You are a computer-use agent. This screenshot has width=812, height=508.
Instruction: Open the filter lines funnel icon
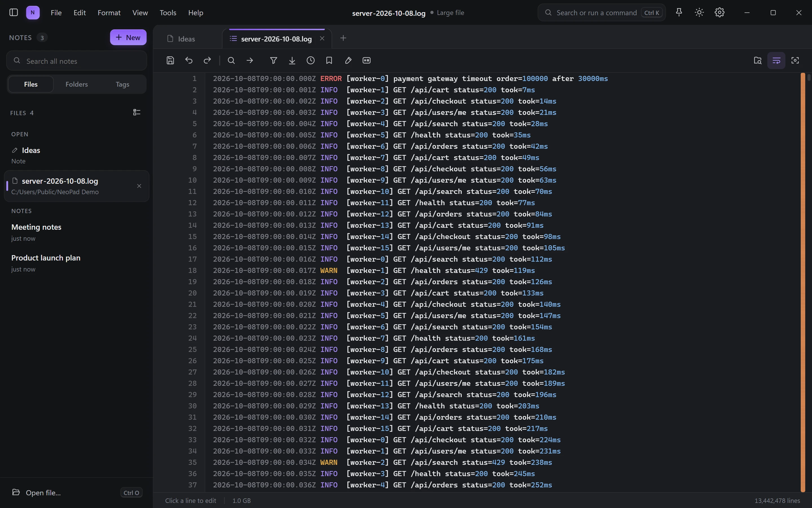tap(273, 60)
